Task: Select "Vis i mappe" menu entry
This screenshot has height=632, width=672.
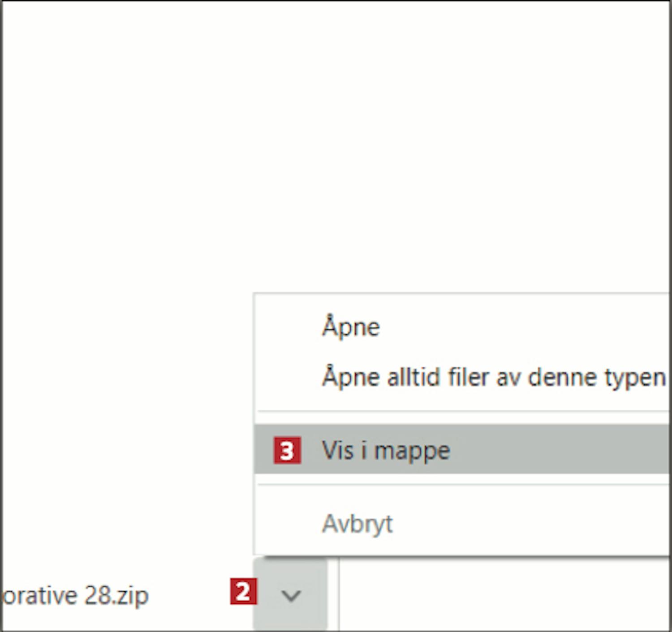Action: 386,451
